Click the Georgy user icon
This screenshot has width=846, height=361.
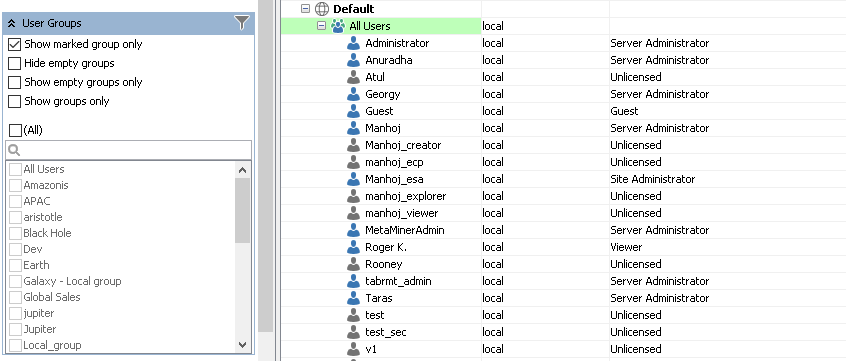tap(353, 94)
